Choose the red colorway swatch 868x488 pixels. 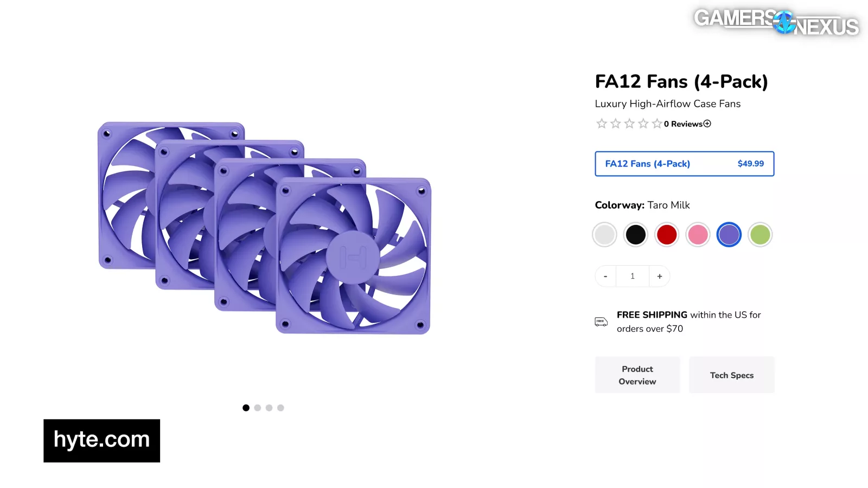tap(667, 235)
